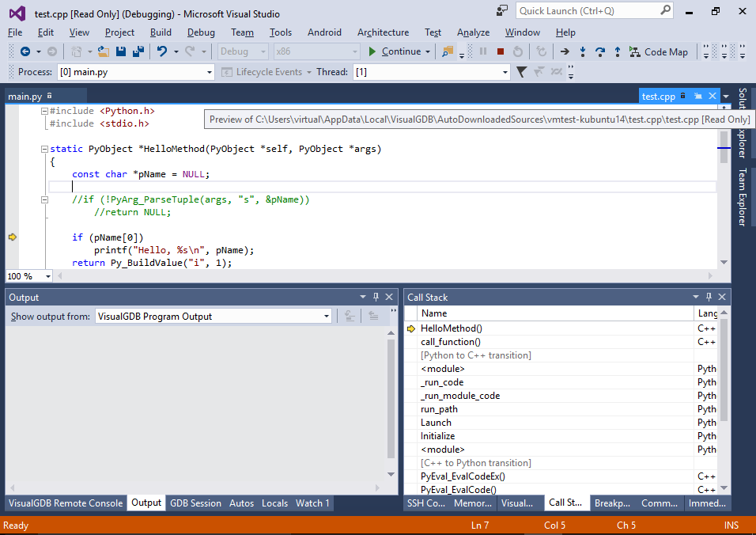Open the Debug menu
This screenshot has height=535, width=756.
coord(201,32)
